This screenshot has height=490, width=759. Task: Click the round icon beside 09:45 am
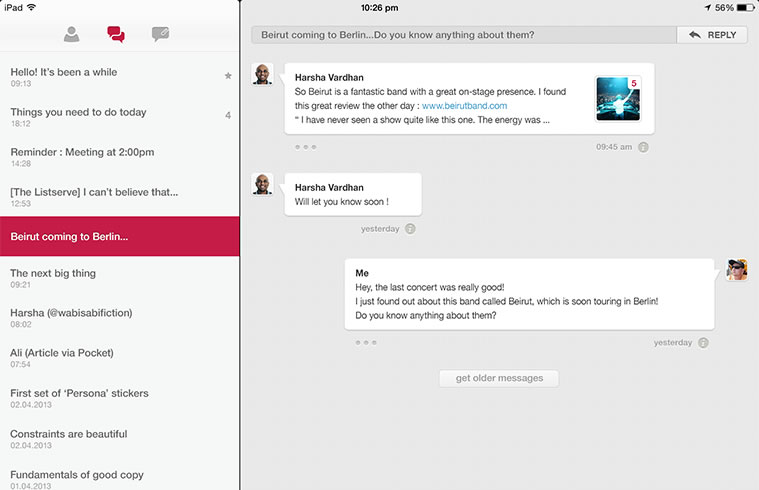[643, 147]
